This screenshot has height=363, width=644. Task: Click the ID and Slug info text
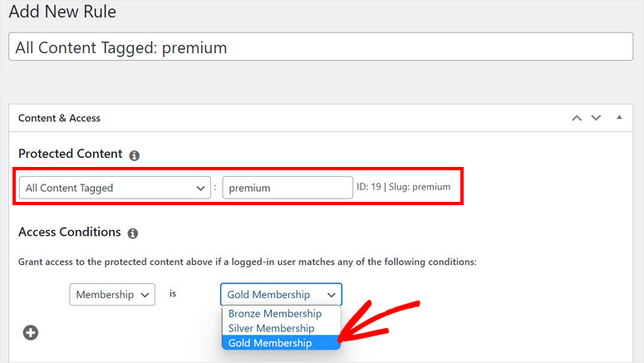pyautogui.click(x=403, y=187)
